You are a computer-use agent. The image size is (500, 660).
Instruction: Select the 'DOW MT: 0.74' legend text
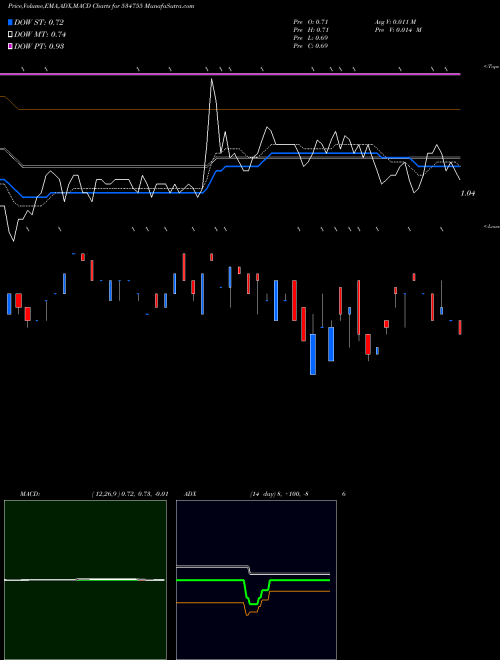pos(40,35)
